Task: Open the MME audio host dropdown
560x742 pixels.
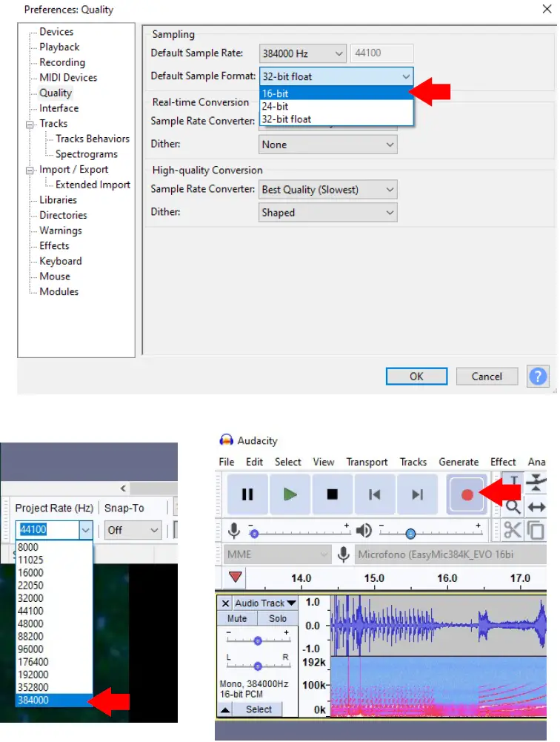Action: point(277,554)
